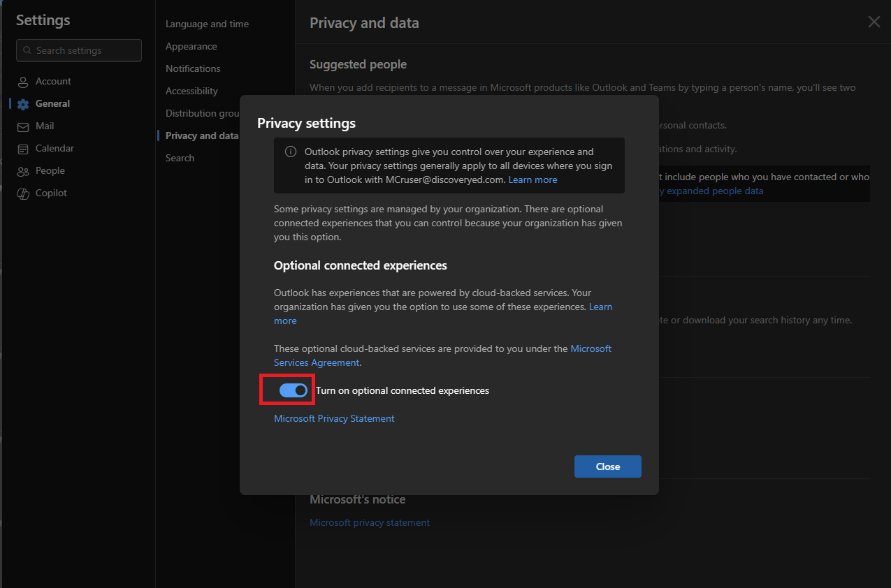Open Microsoft privacy statement link under Microsoft's notice

(x=370, y=522)
